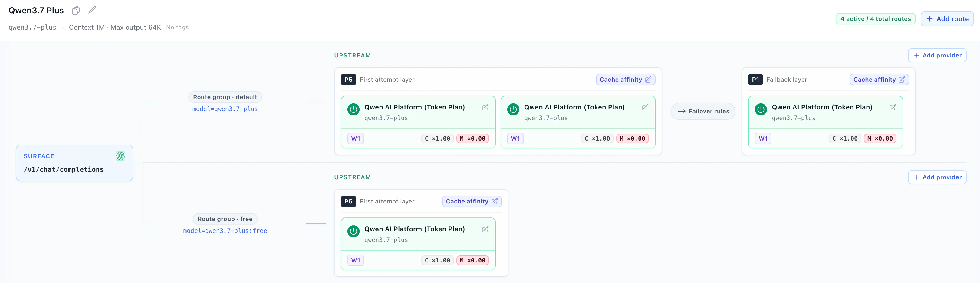The image size is (980, 283).
Task: Toggle power for second default First attempt provider
Action: click(x=513, y=109)
